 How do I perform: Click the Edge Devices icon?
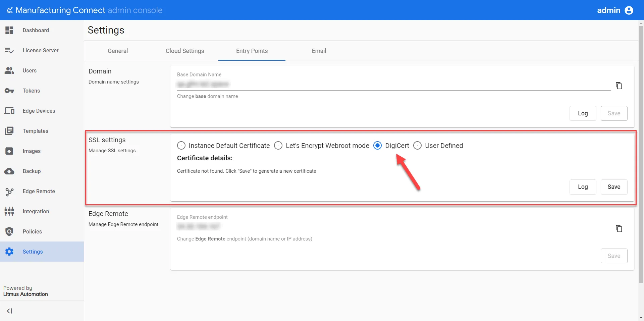[x=9, y=111]
